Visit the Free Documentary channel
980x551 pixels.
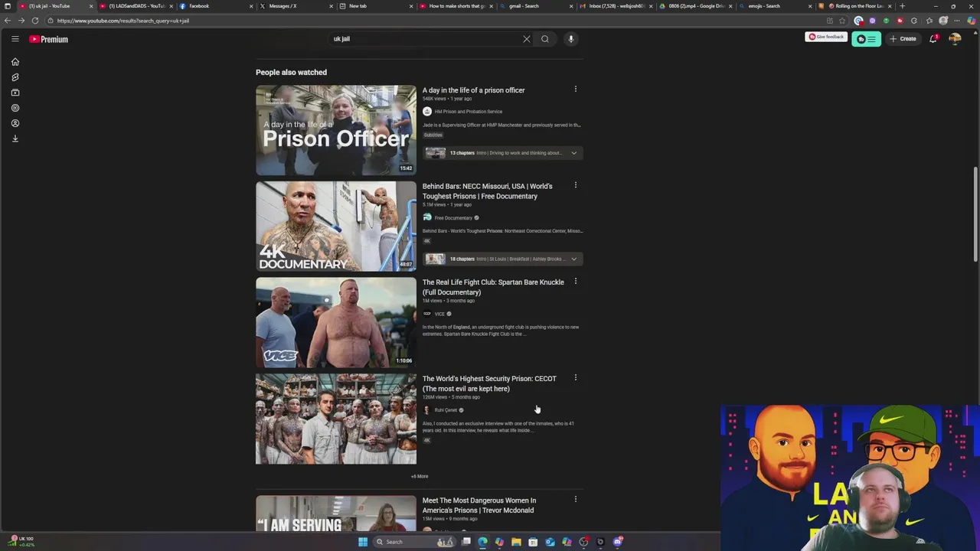pos(453,218)
